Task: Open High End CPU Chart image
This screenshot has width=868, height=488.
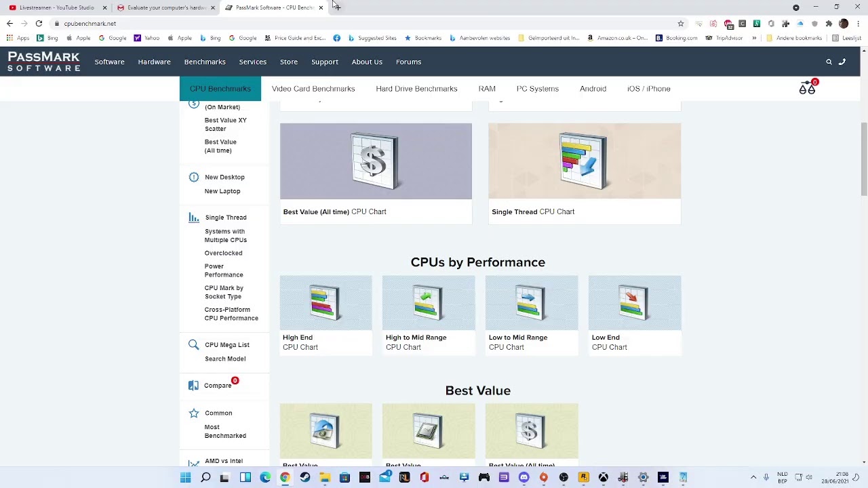Action: click(x=325, y=303)
